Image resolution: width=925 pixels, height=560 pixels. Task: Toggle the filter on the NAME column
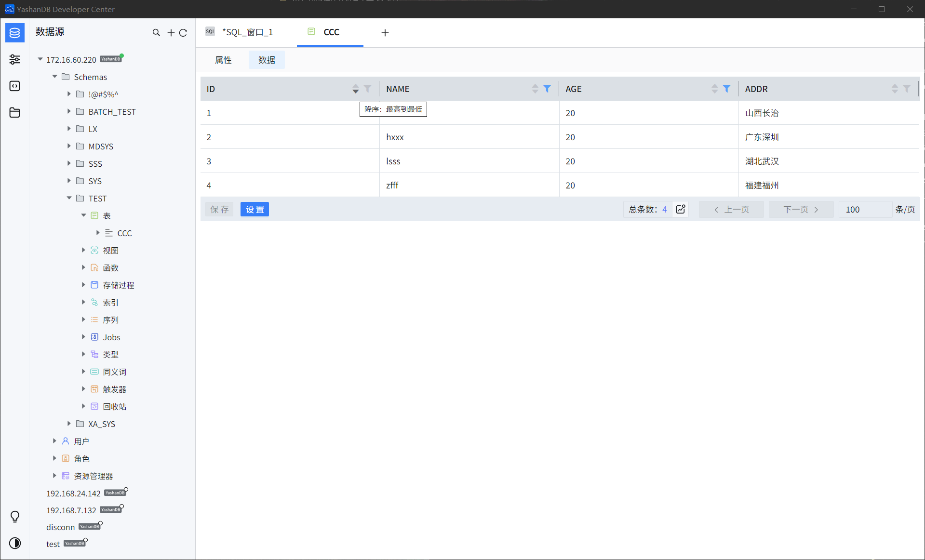point(547,89)
